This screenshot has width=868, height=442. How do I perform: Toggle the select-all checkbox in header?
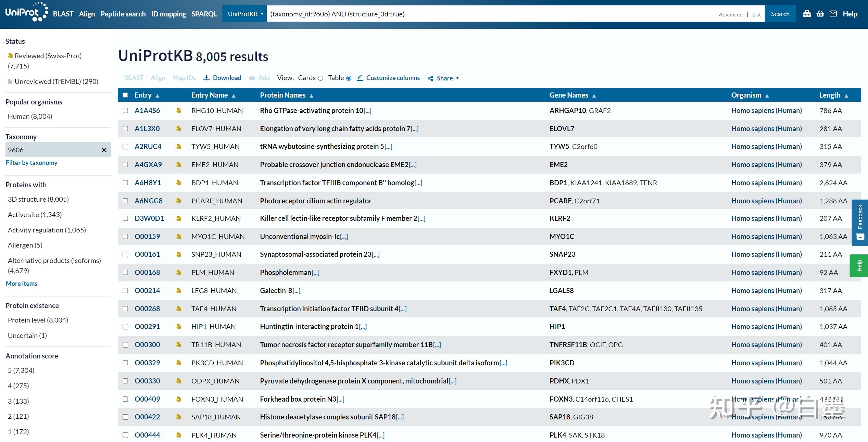click(x=125, y=95)
